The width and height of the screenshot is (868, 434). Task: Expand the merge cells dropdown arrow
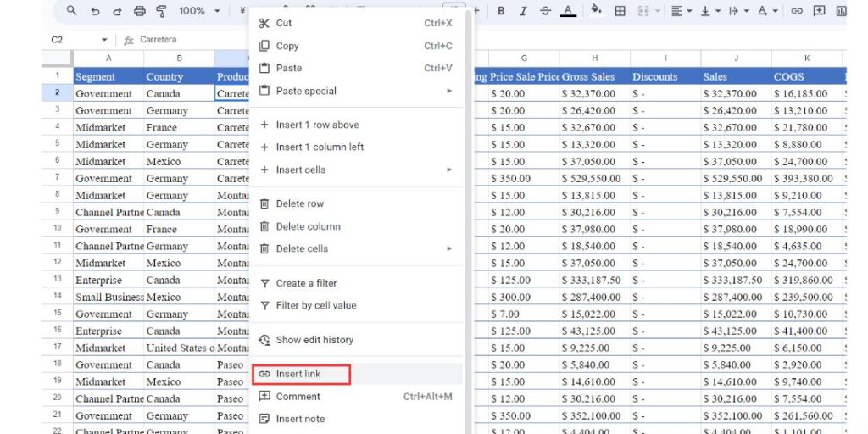pos(657,10)
